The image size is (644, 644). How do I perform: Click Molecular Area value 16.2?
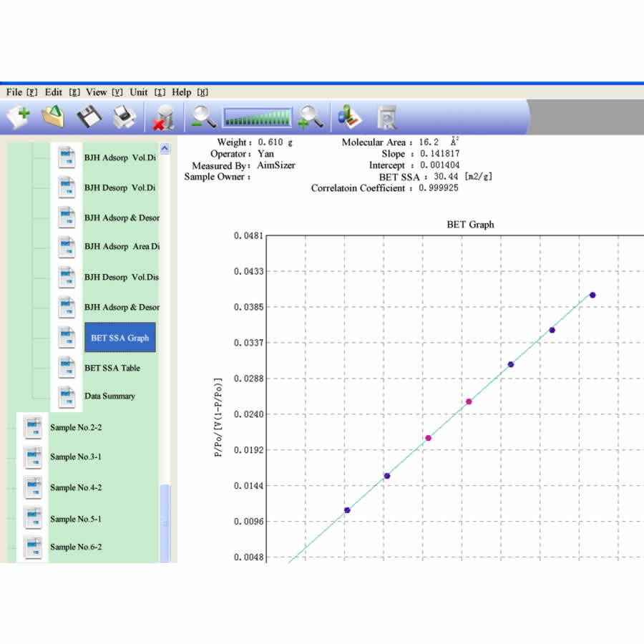coord(429,142)
